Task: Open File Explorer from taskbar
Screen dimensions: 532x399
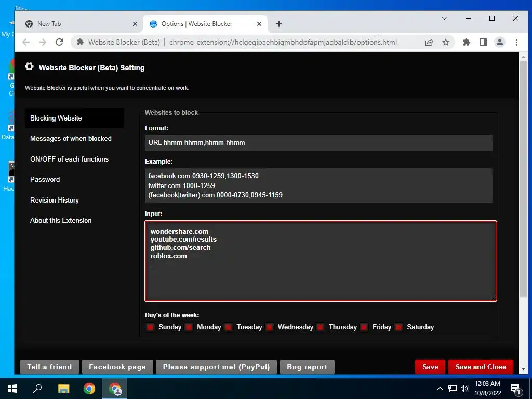Action: (63, 389)
